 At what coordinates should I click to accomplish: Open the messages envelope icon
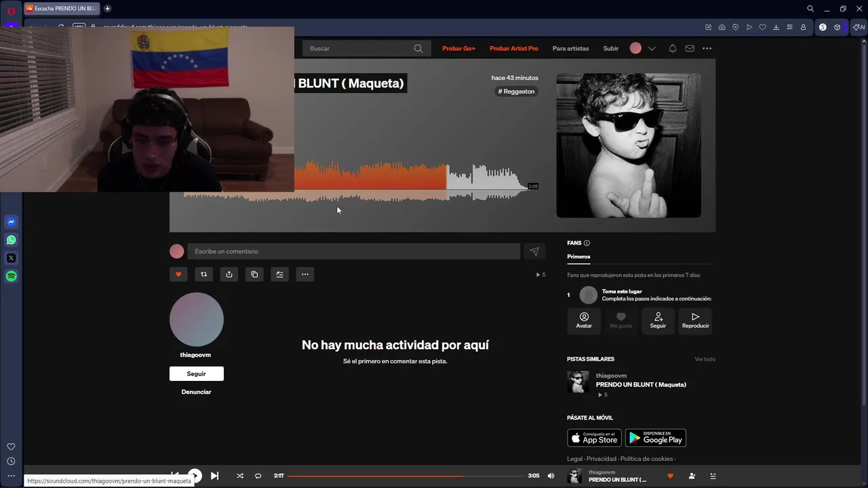point(690,49)
